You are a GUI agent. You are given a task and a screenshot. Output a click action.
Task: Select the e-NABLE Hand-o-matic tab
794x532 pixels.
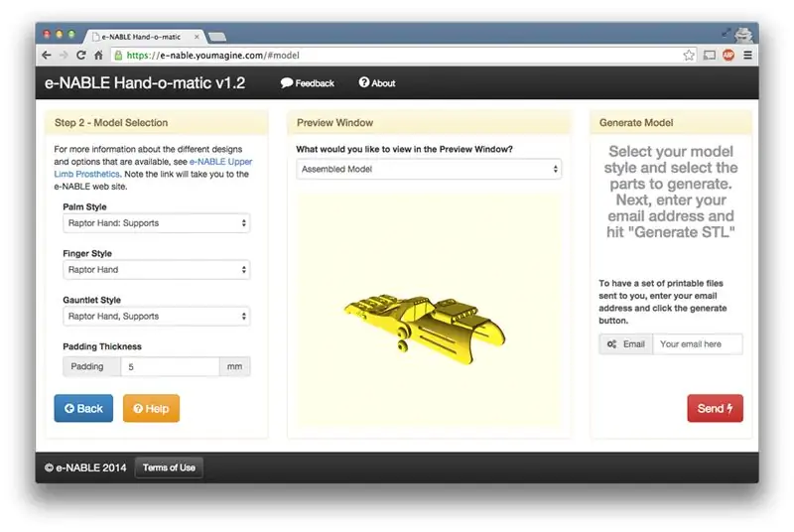point(141,37)
